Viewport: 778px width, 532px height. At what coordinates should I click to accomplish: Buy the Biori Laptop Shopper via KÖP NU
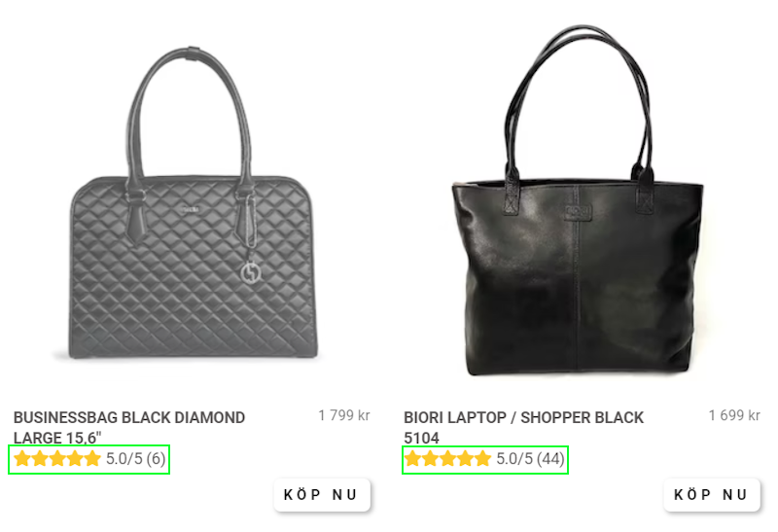[x=712, y=495]
